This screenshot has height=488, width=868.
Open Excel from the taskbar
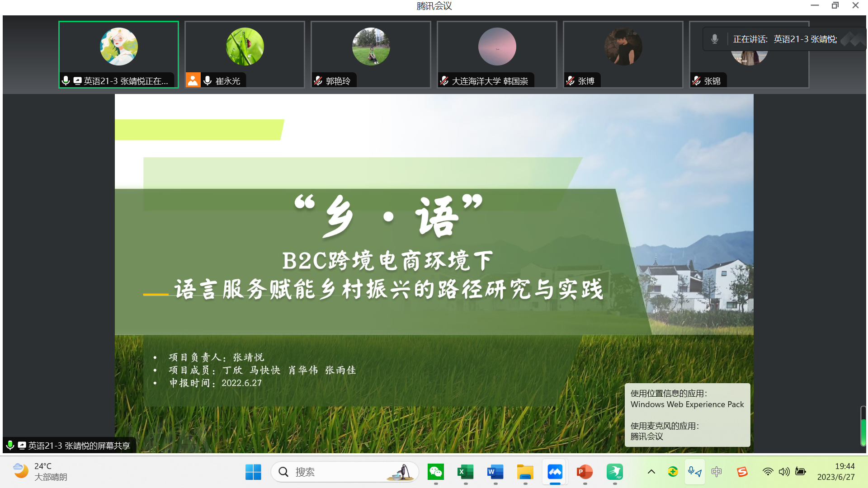click(466, 472)
